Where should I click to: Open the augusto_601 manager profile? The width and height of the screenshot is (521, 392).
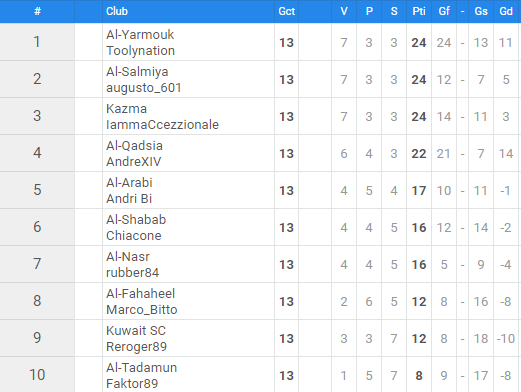click(144, 88)
